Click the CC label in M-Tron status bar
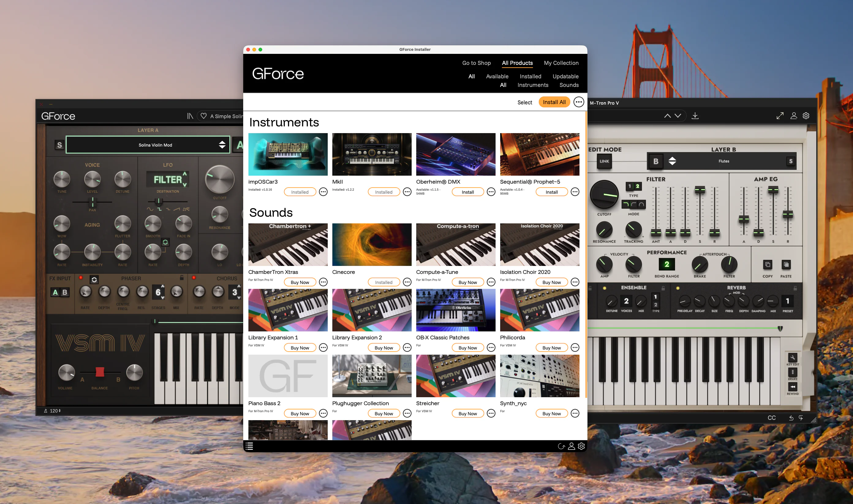853x504 pixels. tap(772, 417)
